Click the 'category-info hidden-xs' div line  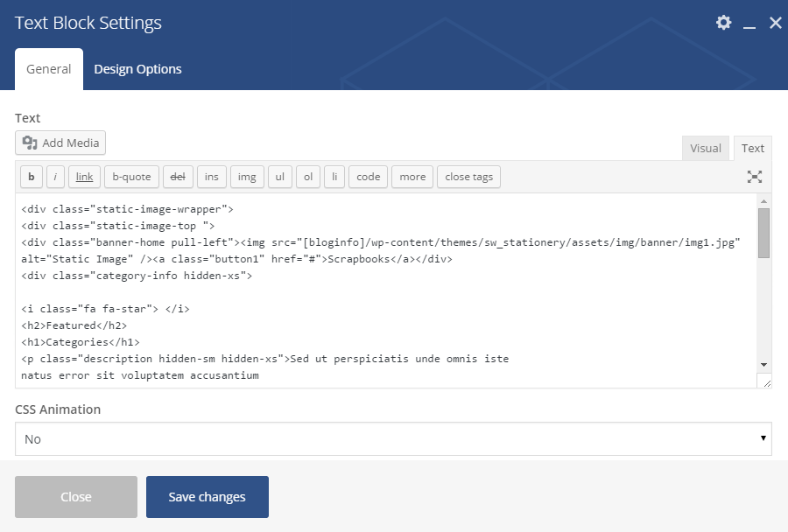pos(137,276)
